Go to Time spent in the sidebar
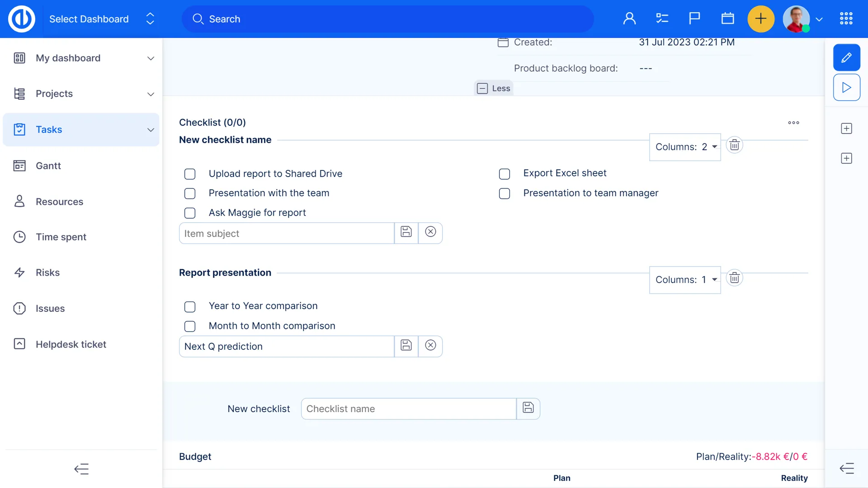This screenshot has width=868, height=488. coord(61,237)
